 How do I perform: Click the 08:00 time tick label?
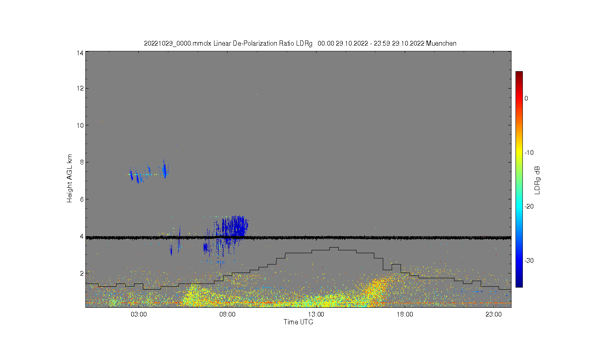pos(227,315)
